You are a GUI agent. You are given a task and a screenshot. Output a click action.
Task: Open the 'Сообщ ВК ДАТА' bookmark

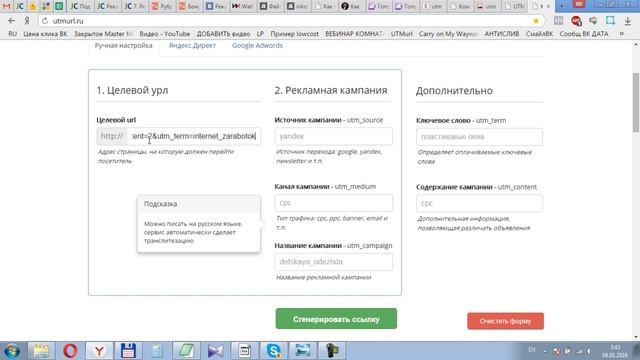coord(584,34)
